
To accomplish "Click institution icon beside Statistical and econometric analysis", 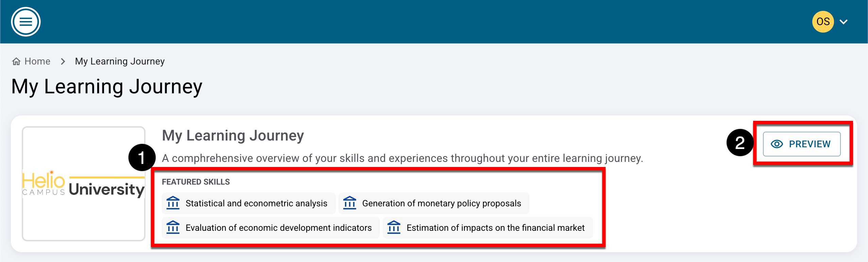I will point(173,203).
